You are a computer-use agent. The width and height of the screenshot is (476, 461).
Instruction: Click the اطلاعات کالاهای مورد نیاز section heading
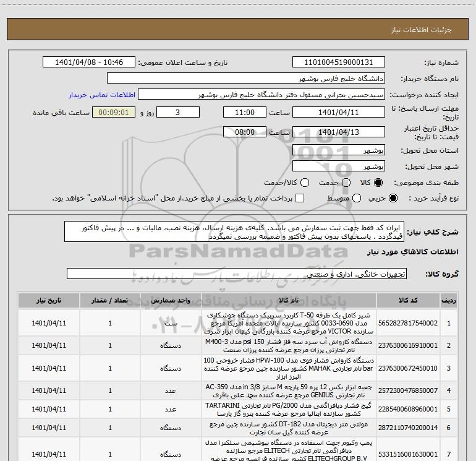click(412, 252)
